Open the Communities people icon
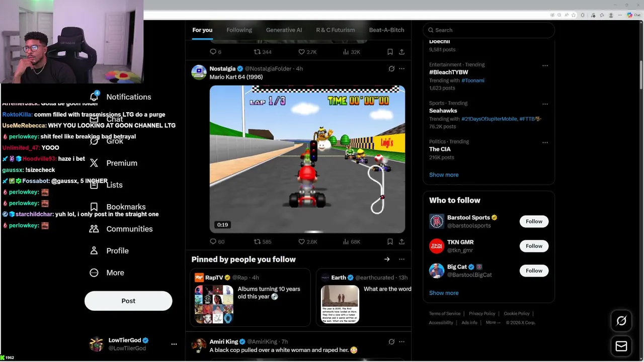Screen dimensions: 644x362 point(94,229)
